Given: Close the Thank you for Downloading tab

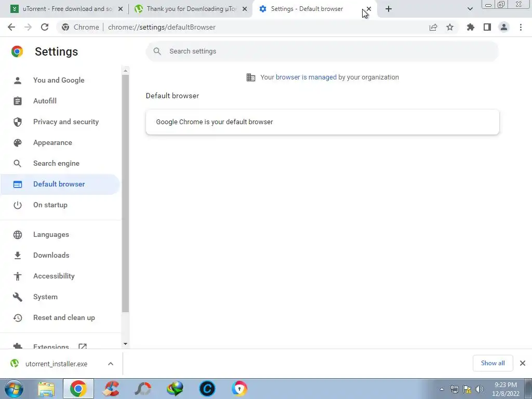Looking at the screenshot, I should pos(245,9).
